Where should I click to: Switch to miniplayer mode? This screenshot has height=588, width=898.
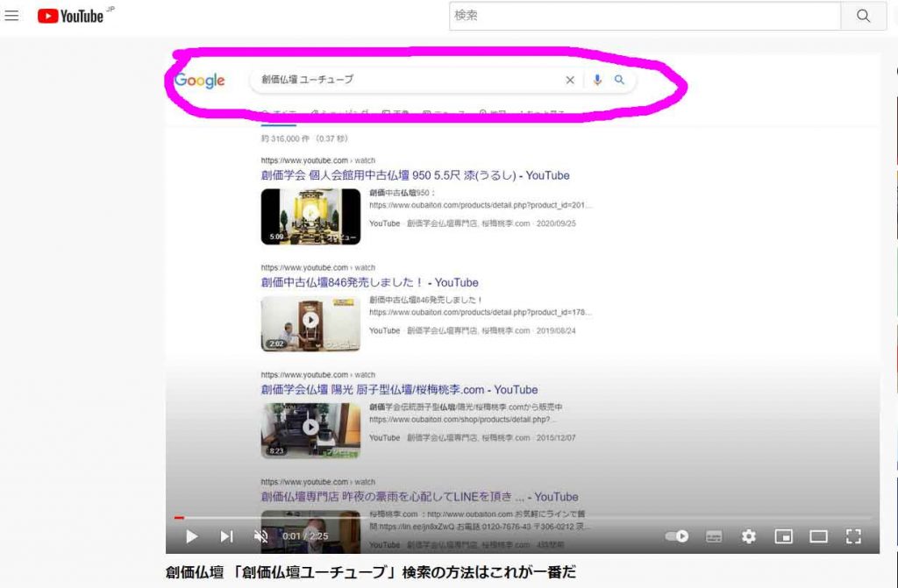(783, 536)
